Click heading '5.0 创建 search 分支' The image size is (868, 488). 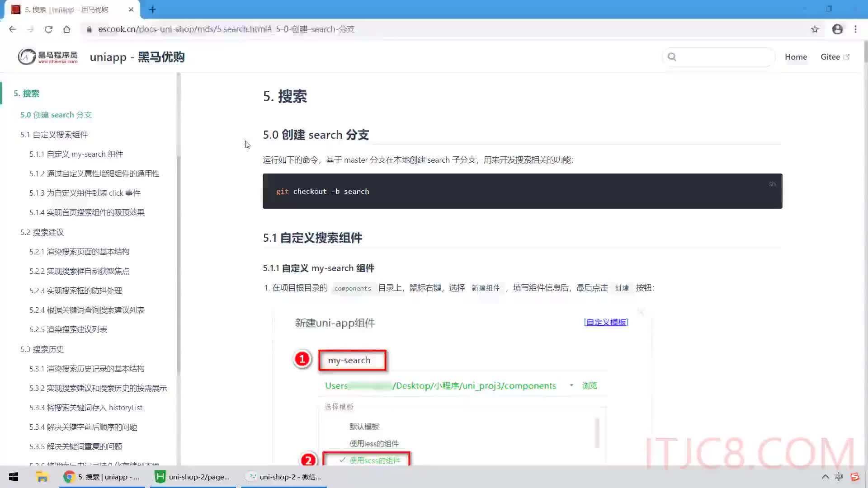316,135
